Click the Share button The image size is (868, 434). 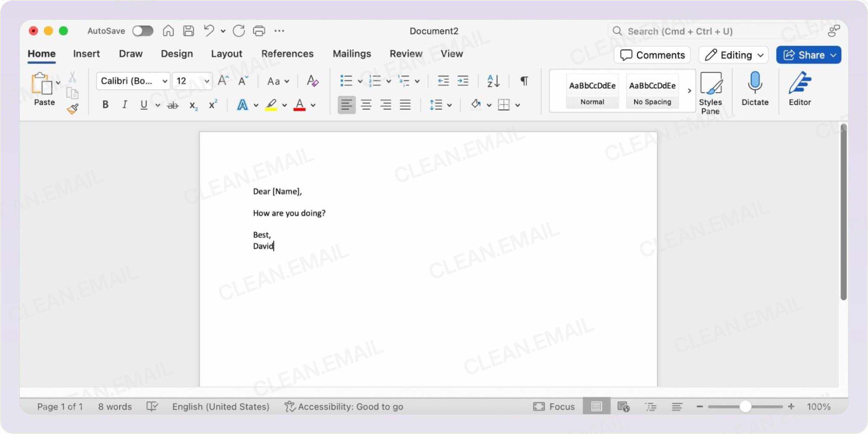[809, 55]
